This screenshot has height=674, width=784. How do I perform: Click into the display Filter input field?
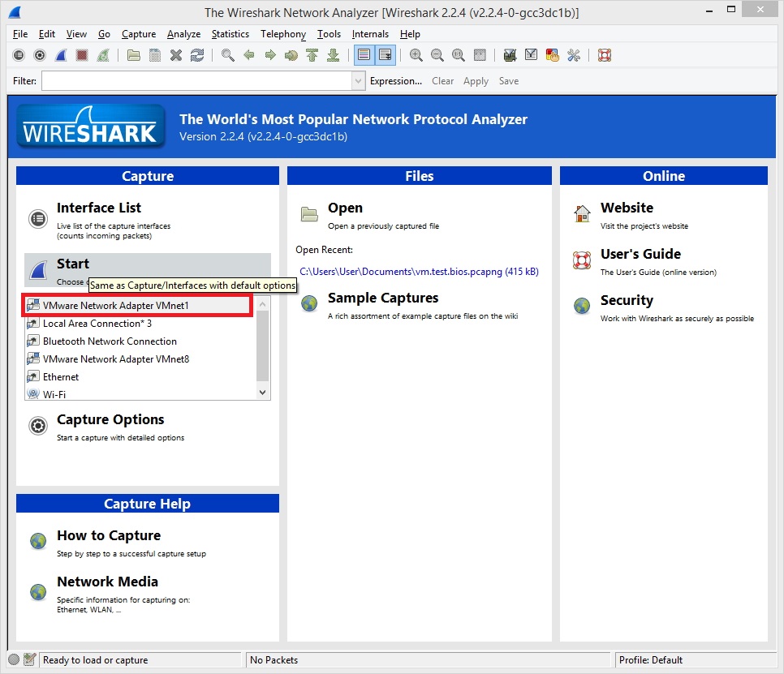[197, 81]
